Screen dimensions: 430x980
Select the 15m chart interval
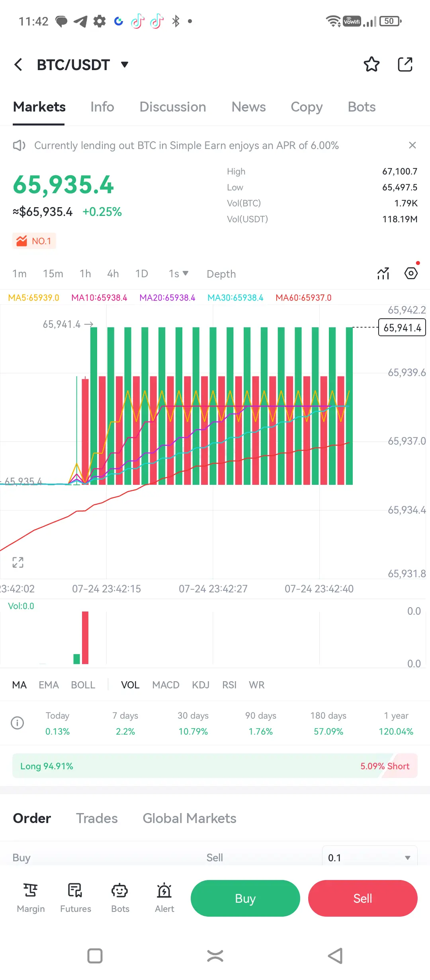coord(53,274)
